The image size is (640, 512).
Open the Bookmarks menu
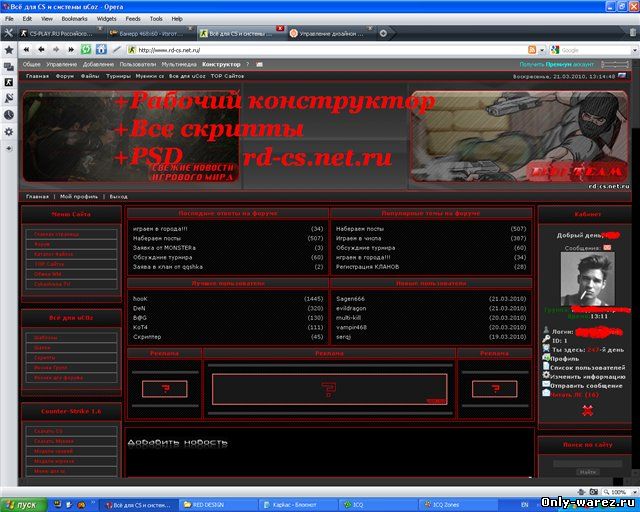[x=74, y=18]
